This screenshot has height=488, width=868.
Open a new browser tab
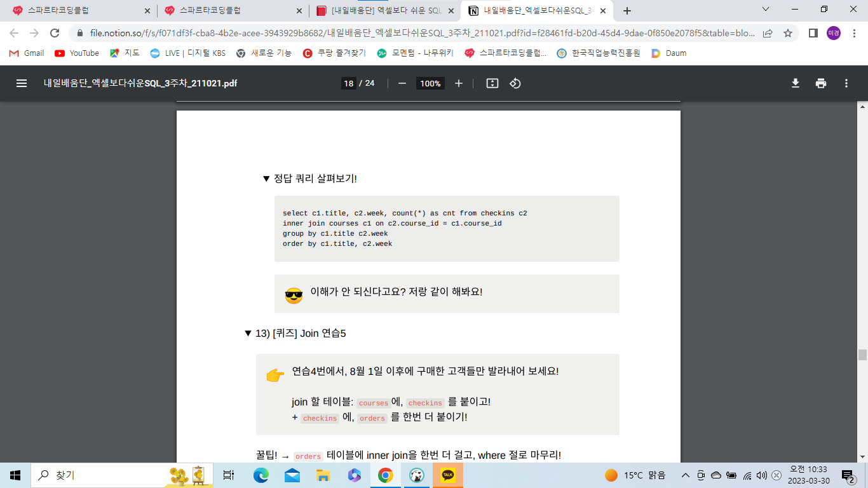(627, 11)
